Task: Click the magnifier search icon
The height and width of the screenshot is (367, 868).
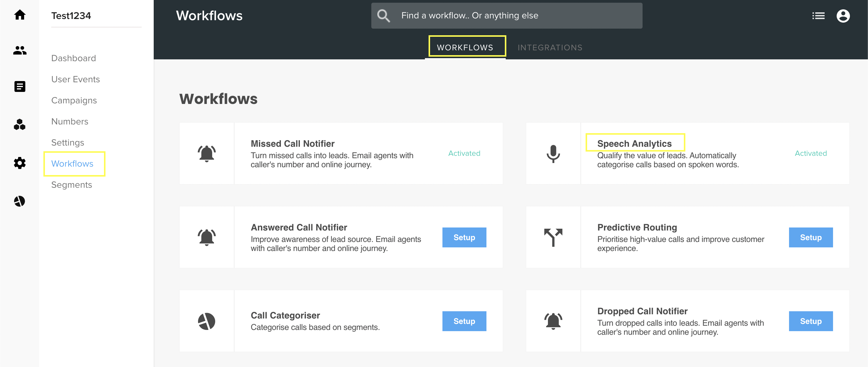Action: click(x=383, y=15)
